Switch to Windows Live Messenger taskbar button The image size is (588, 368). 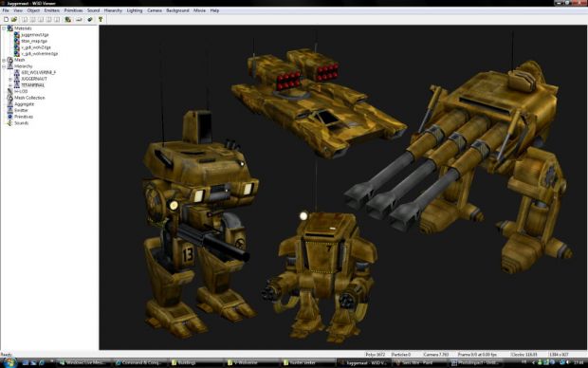click(84, 363)
